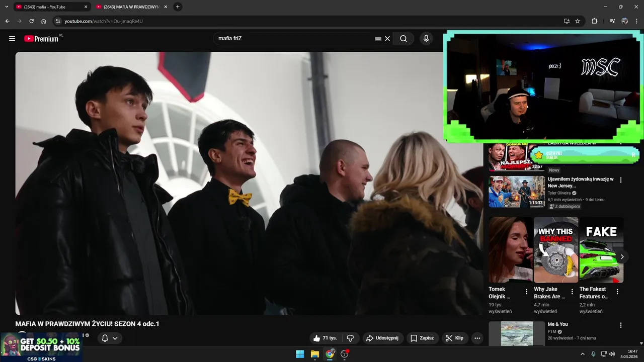
Task: Click the youtube.com URL in the address bar
Action: pyautogui.click(x=104, y=21)
